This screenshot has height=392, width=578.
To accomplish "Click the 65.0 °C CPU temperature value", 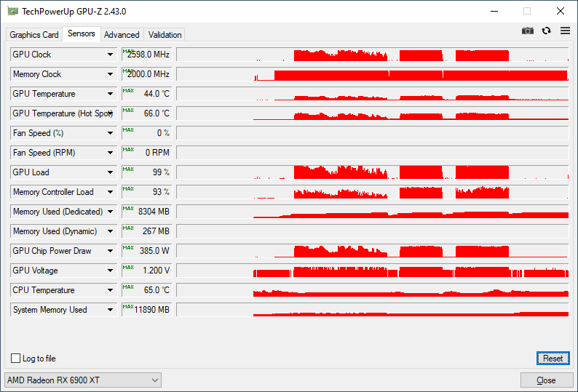I will (147, 290).
